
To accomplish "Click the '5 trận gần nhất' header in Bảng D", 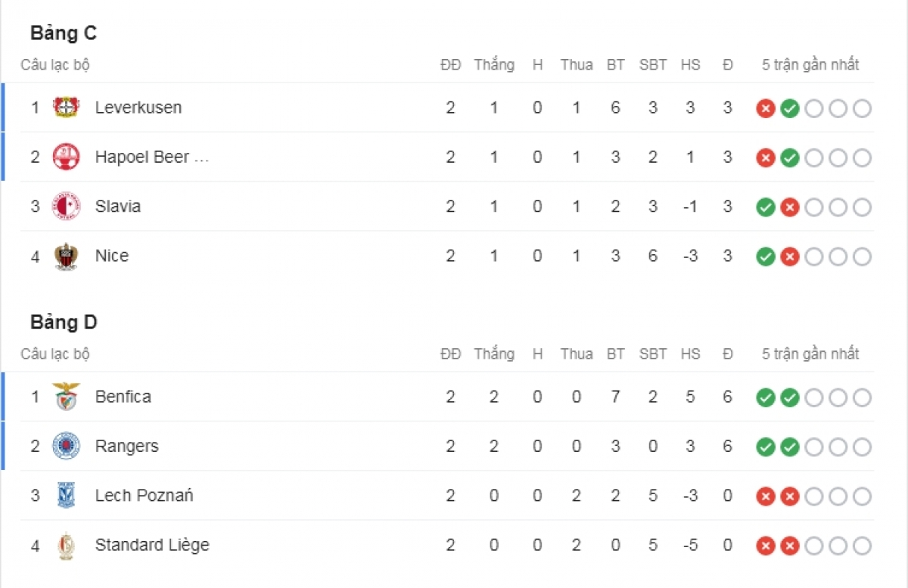I will coord(810,354).
